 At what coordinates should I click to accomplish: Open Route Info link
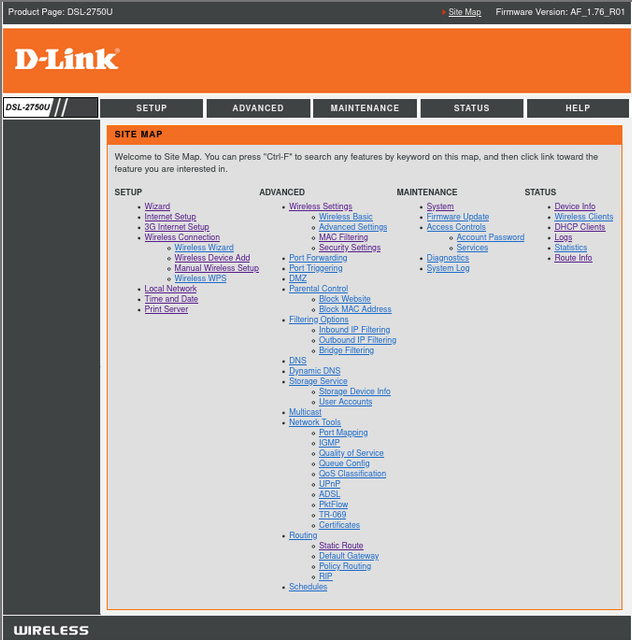[573, 258]
